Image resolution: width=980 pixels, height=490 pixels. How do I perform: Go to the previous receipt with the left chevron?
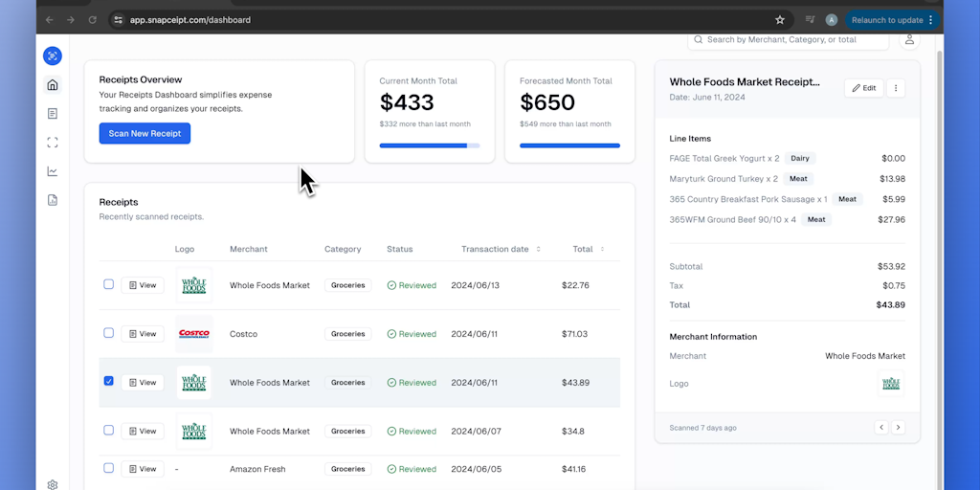click(x=881, y=428)
